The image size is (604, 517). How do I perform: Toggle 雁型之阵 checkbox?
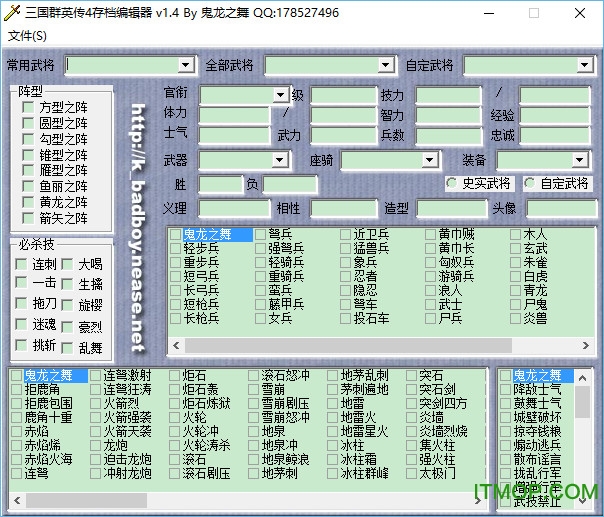(28, 170)
